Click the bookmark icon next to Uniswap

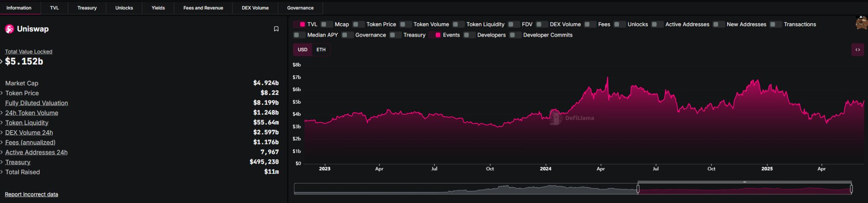pyautogui.click(x=276, y=29)
